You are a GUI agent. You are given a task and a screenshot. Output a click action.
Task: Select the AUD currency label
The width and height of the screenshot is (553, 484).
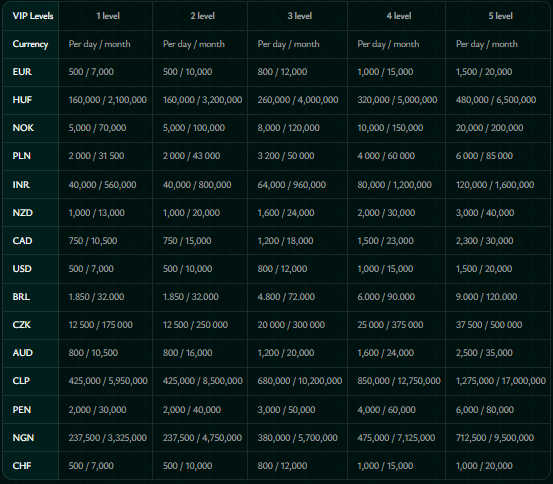(23, 353)
